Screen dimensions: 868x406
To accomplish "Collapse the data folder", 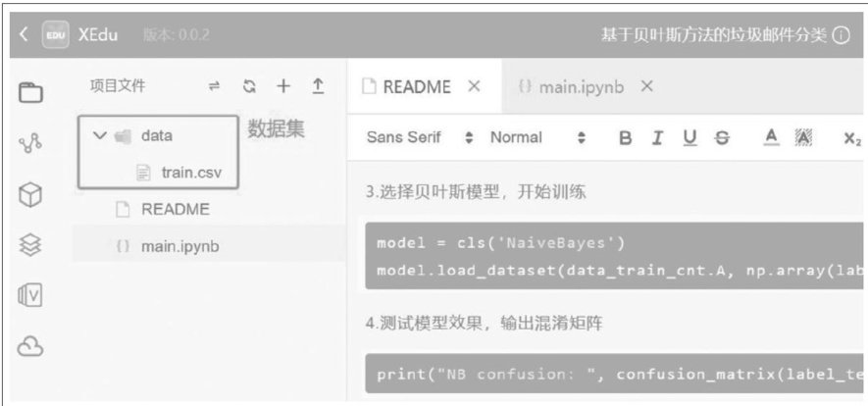I will [x=100, y=135].
